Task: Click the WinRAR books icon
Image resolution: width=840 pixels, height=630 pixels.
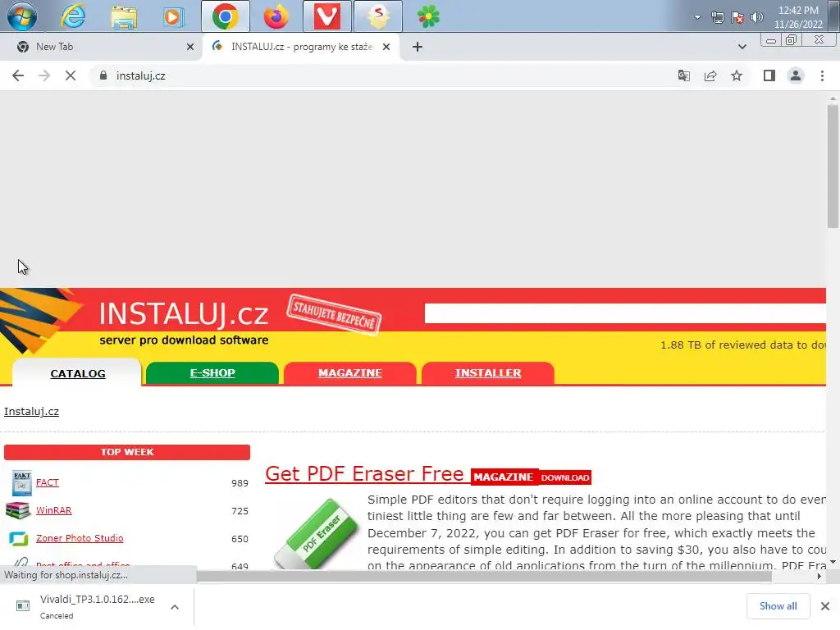Action: 18,510
